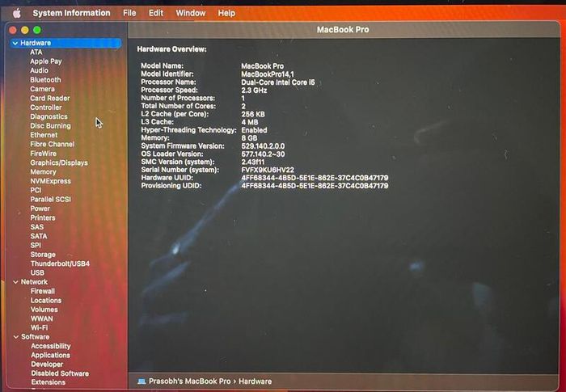Screen dimensions: 566x392
Task: Click Hardware in the path bar
Action: 256,381
